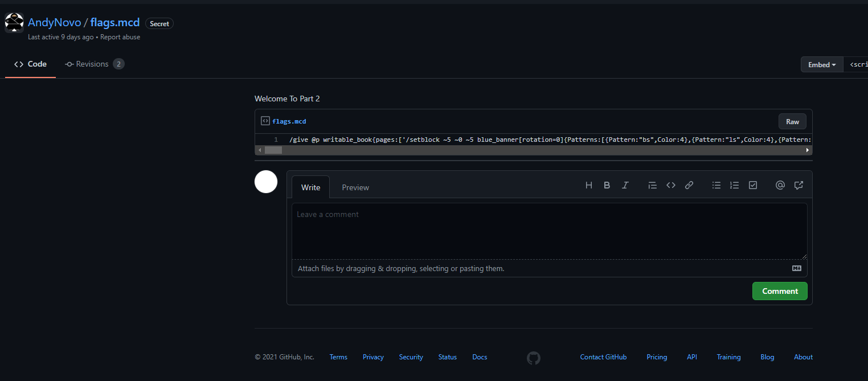Mention a user with the @ icon
Image resolution: width=868 pixels, height=381 pixels.
(x=780, y=185)
